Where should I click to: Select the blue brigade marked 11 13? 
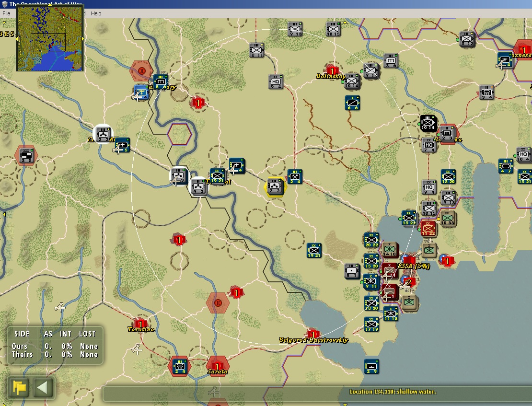coord(391,313)
